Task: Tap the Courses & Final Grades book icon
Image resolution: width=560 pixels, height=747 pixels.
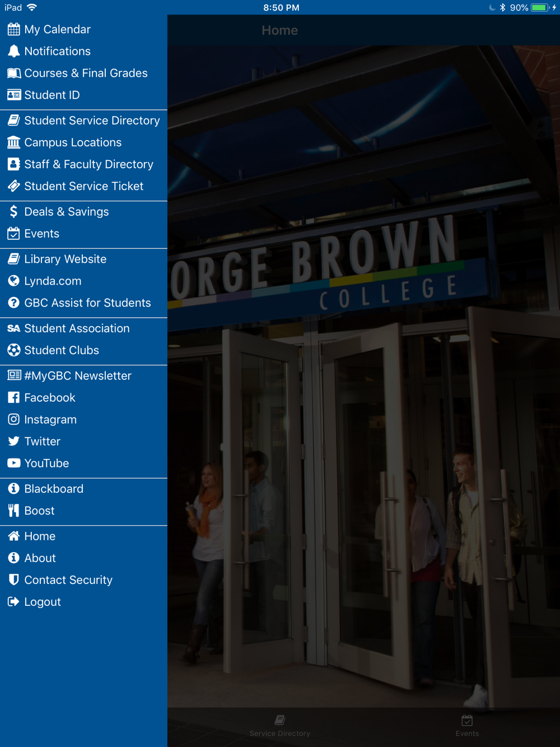Action: pos(14,73)
